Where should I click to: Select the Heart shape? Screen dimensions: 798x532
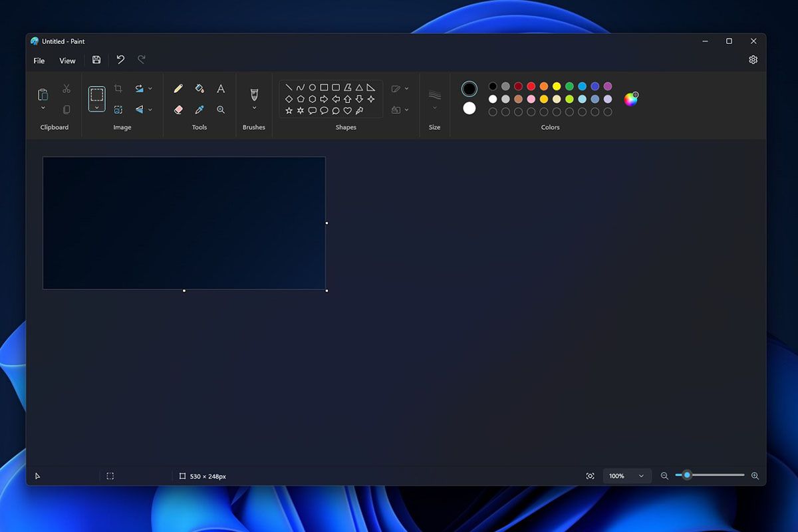348,110
